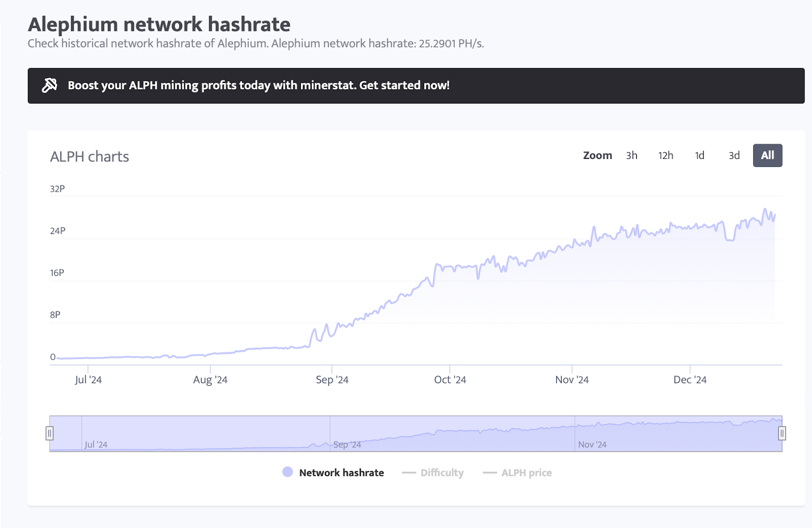Click the ALPH charts title
Viewport: 812px width, 528px height.
pyautogui.click(x=89, y=157)
